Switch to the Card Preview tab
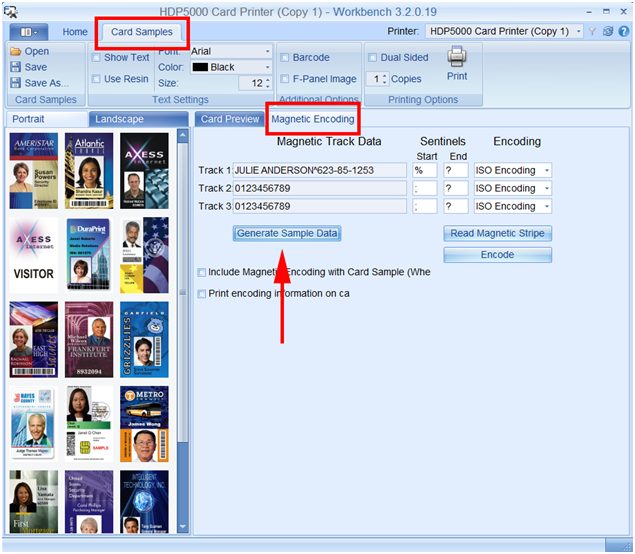Screen dimensions: 635x554 point(230,119)
